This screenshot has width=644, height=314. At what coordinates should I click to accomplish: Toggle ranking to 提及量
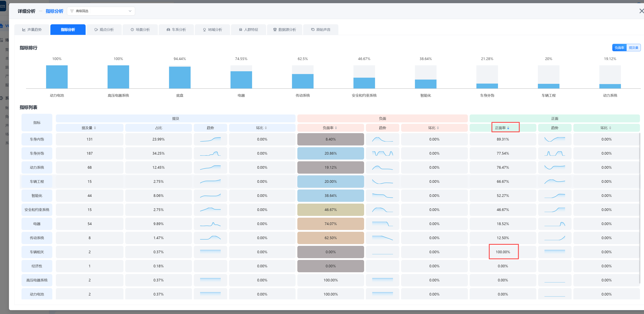633,48
